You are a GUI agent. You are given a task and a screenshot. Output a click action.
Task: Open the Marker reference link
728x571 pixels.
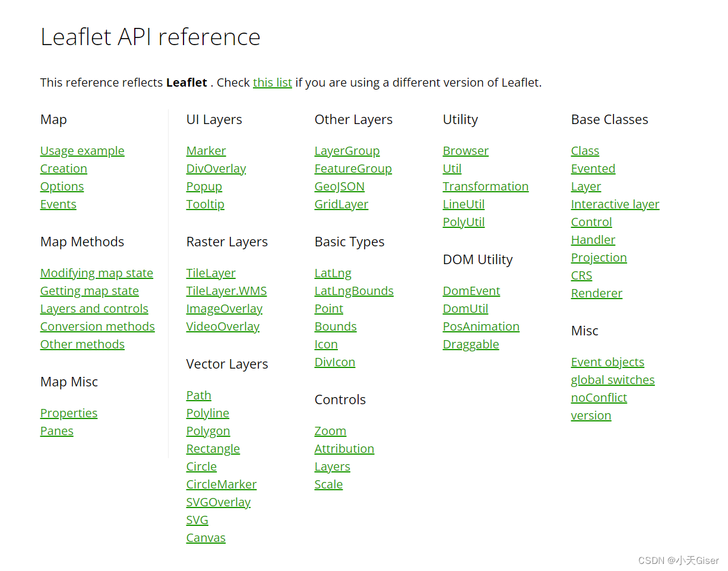(206, 151)
